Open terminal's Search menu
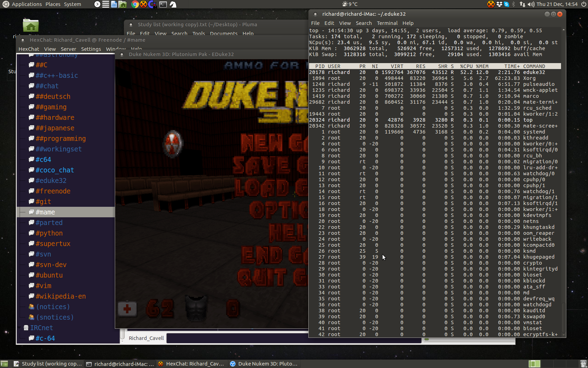 [x=364, y=23]
